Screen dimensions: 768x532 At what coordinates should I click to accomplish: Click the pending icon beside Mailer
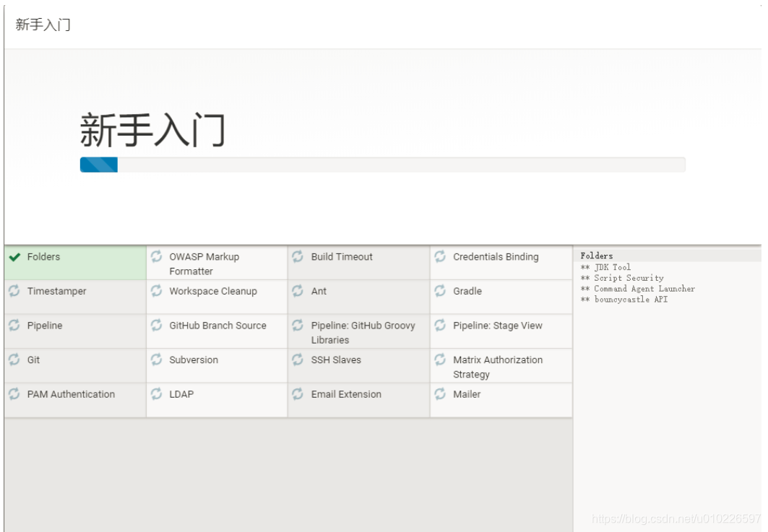(440, 394)
